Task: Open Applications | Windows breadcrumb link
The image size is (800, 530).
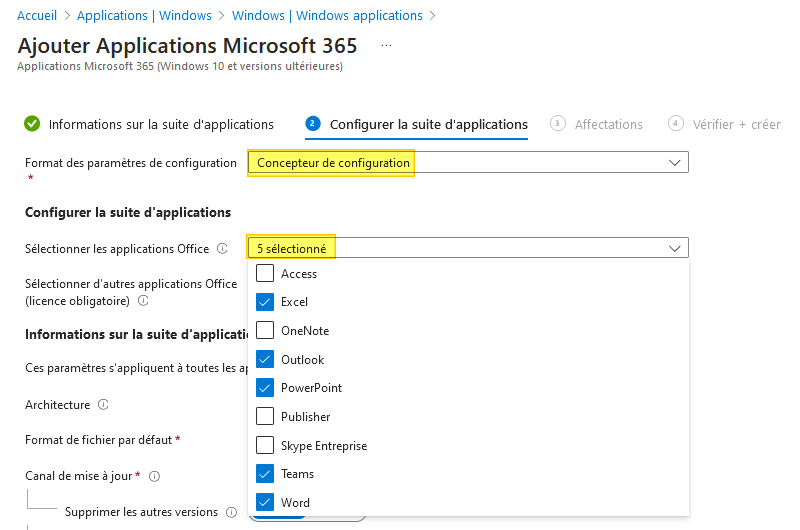Action: point(144,16)
